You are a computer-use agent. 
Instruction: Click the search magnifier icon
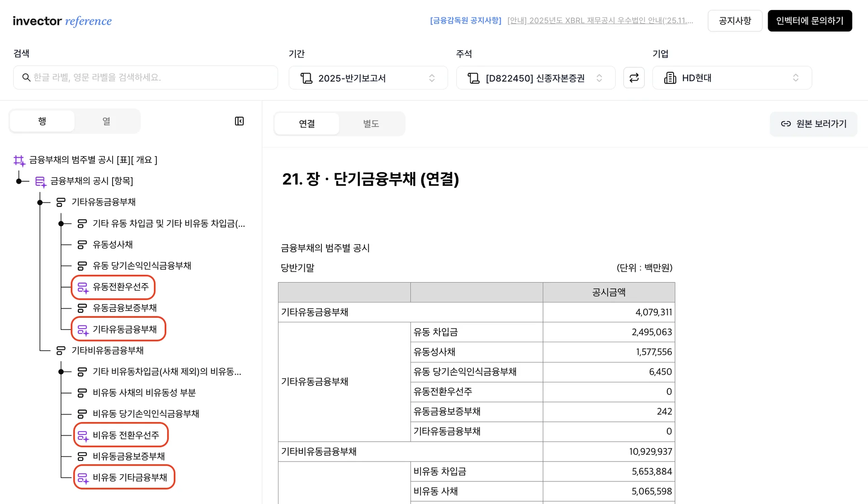[x=26, y=78]
